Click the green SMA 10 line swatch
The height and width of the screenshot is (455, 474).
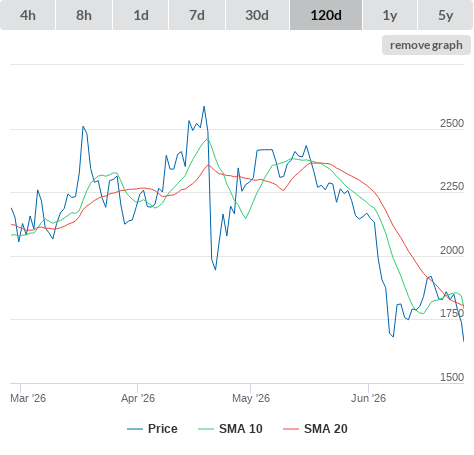pos(206,429)
